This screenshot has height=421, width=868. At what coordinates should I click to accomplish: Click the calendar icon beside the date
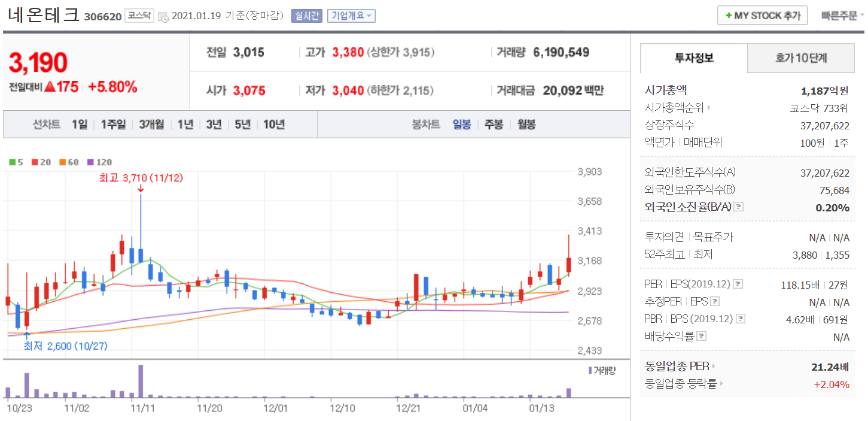(163, 17)
